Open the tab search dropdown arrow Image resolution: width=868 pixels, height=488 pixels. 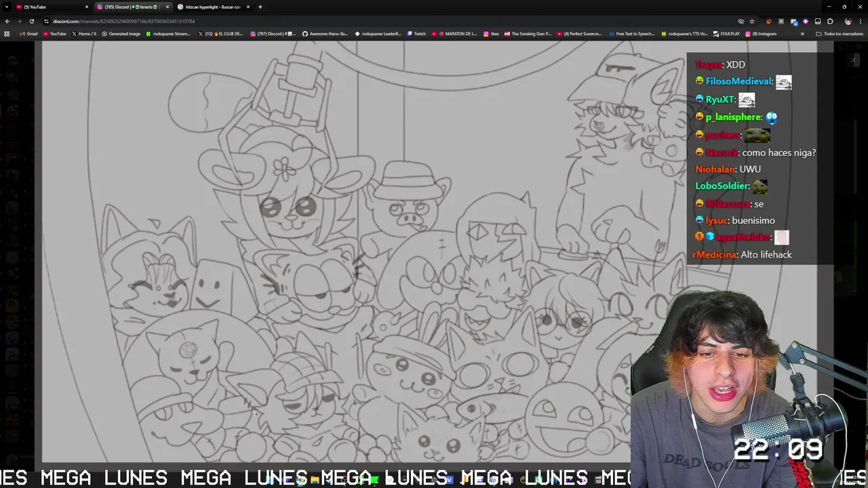click(x=7, y=7)
